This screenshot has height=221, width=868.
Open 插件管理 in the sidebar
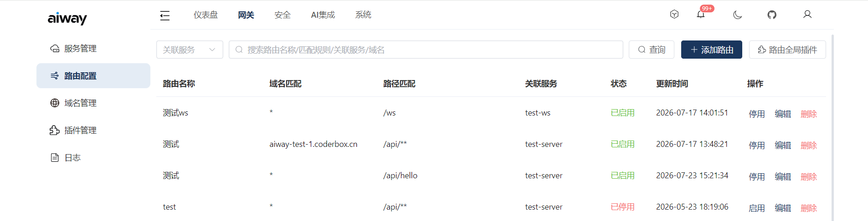pyautogui.click(x=93, y=130)
